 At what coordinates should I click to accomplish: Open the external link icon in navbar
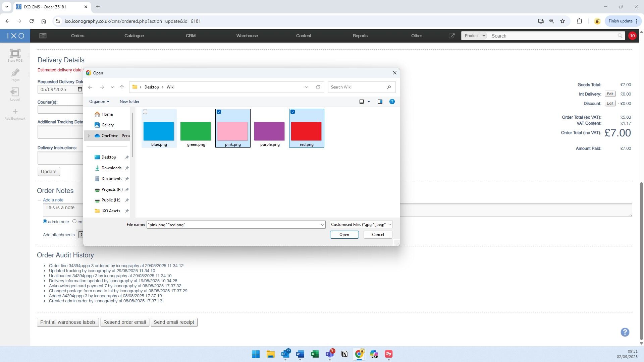[x=451, y=36]
